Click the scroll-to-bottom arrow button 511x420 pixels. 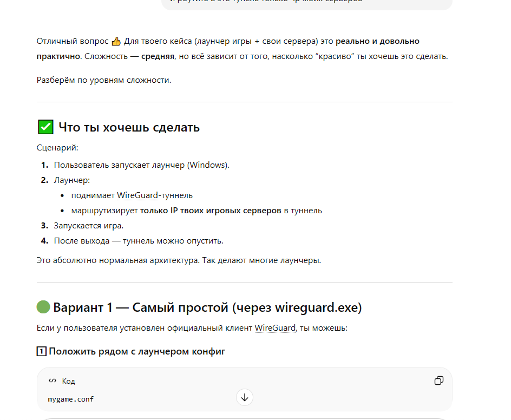coord(245,397)
